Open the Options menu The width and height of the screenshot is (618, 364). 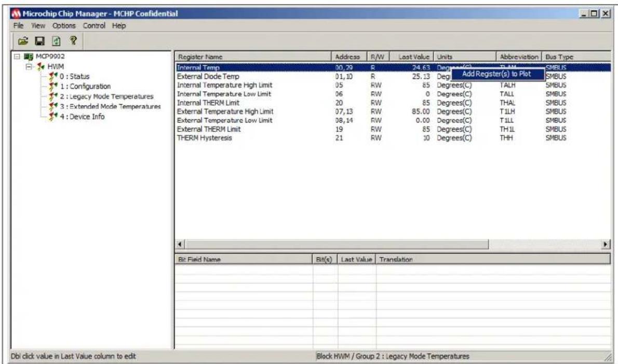pyautogui.click(x=64, y=25)
